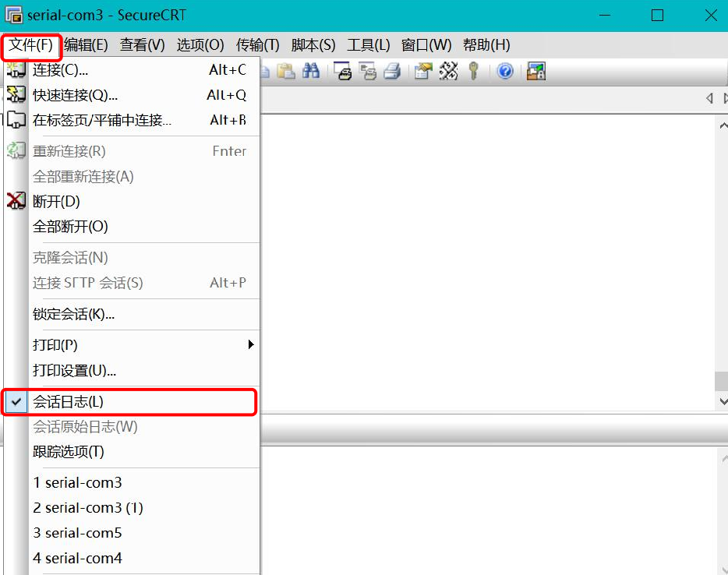This screenshot has height=575, width=728.
Task: Open the 查看(V) menu
Action: tap(142, 45)
